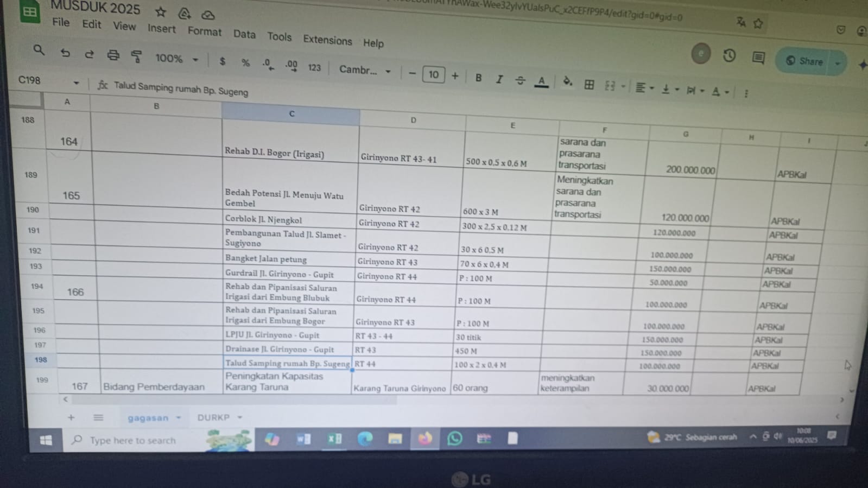
Task: Click the Undo icon in toolbar
Action: click(x=65, y=53)
